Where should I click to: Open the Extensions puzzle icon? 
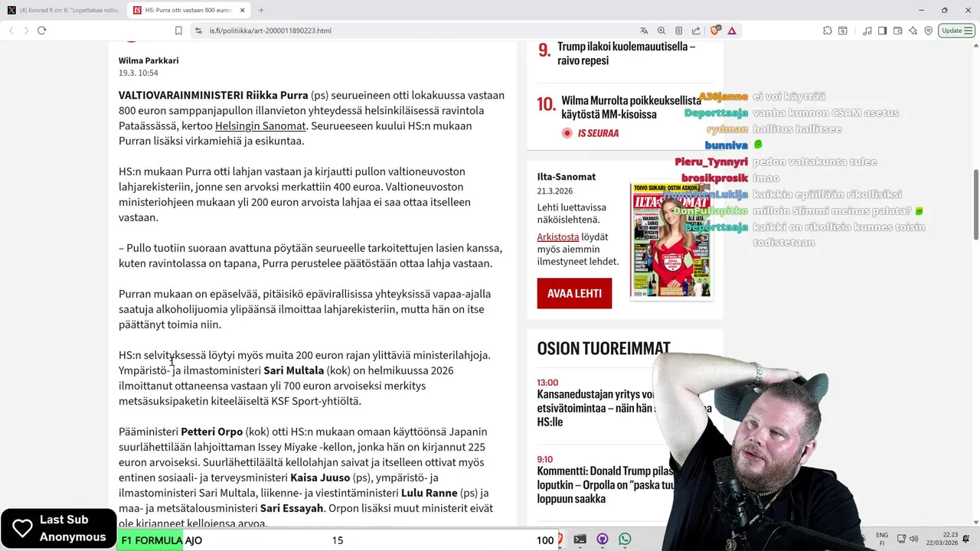click(x=828, y=31)
